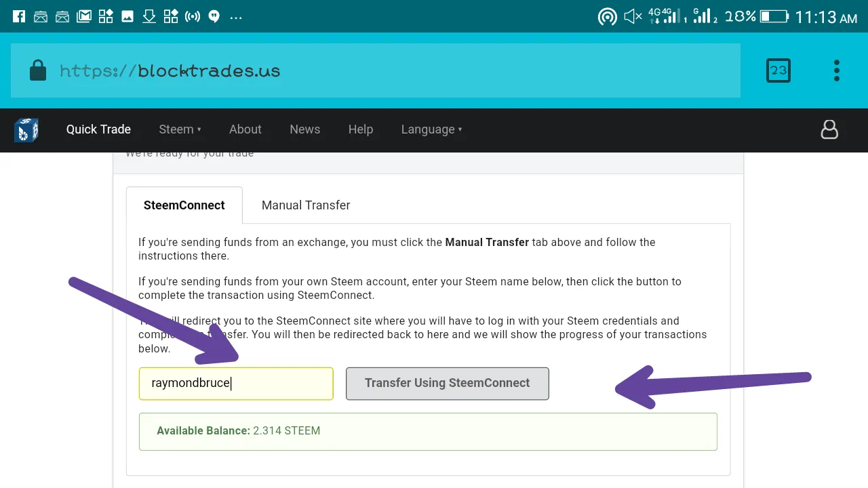The height and width of the screenshot is (488, 868).
Task: Open the News menu item
Action: tap(304, 129)
